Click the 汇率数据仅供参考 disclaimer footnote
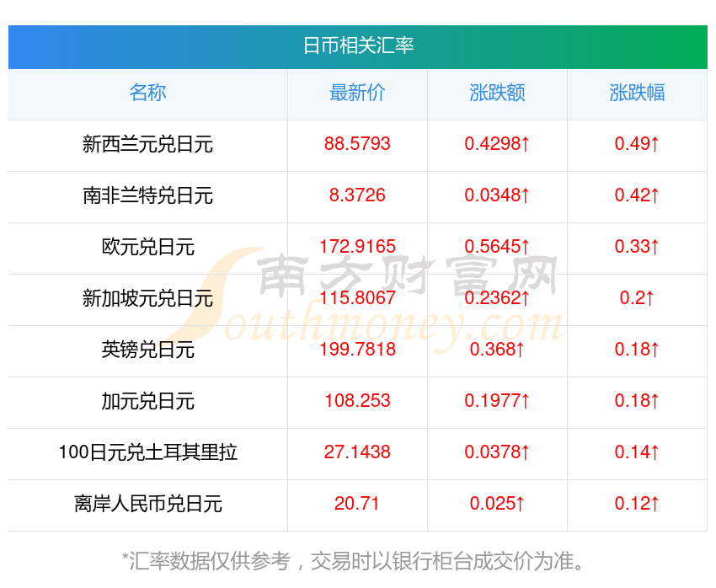 (352, 561)
